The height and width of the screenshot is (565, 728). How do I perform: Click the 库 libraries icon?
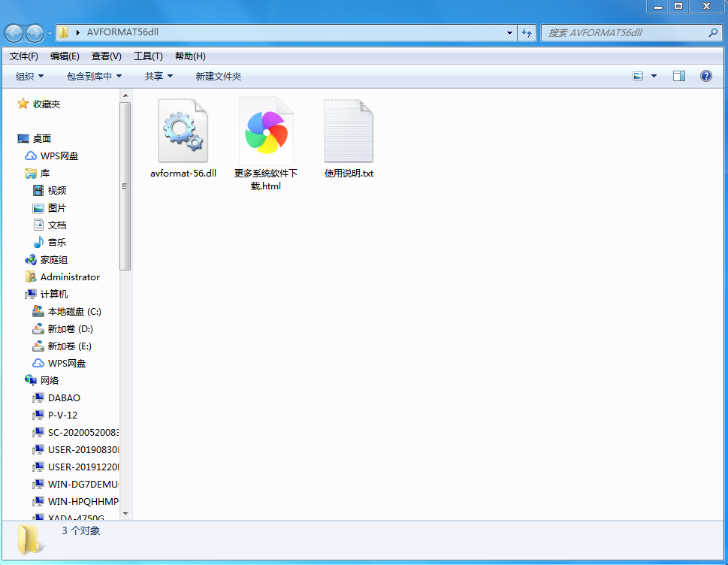coord(31,173)
